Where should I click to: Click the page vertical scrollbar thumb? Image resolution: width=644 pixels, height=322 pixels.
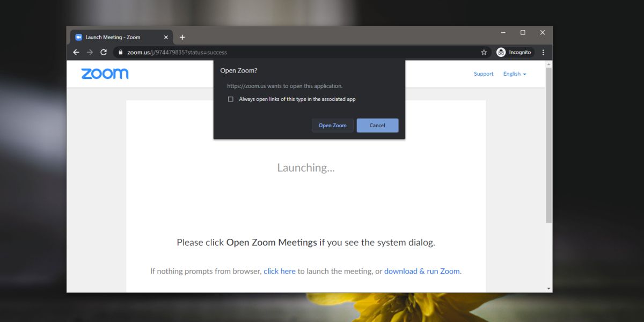pyautogui.click(x=548, y=145)
